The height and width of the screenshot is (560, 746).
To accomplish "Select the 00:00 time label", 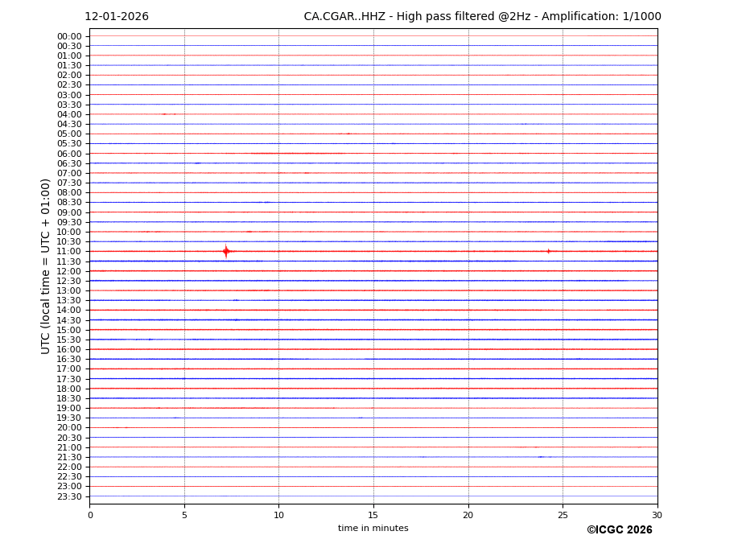I will click(x=69, y=36).
